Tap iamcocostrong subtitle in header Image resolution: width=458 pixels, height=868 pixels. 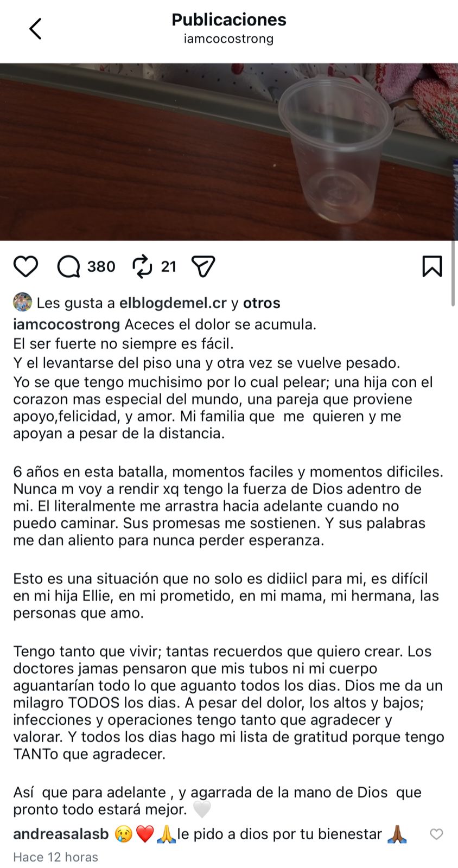[x=229, y=39]
